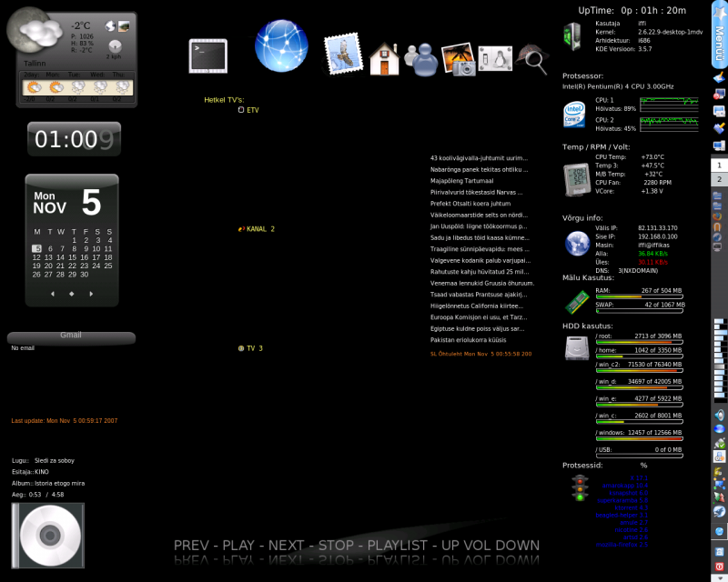The height and width of the screenshot is (582, 728).
Task: Click the speaker volume tray icon
Action: click(719, 415)
